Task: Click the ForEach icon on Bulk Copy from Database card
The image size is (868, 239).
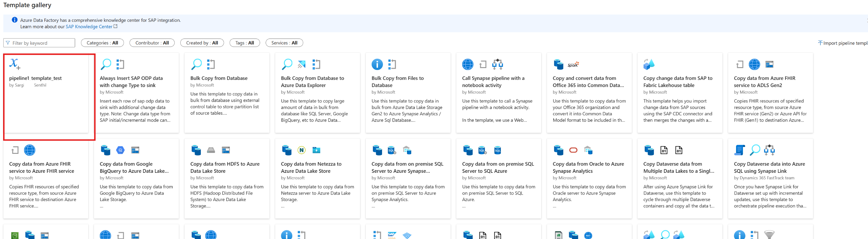Action: [x=211, y=64]
